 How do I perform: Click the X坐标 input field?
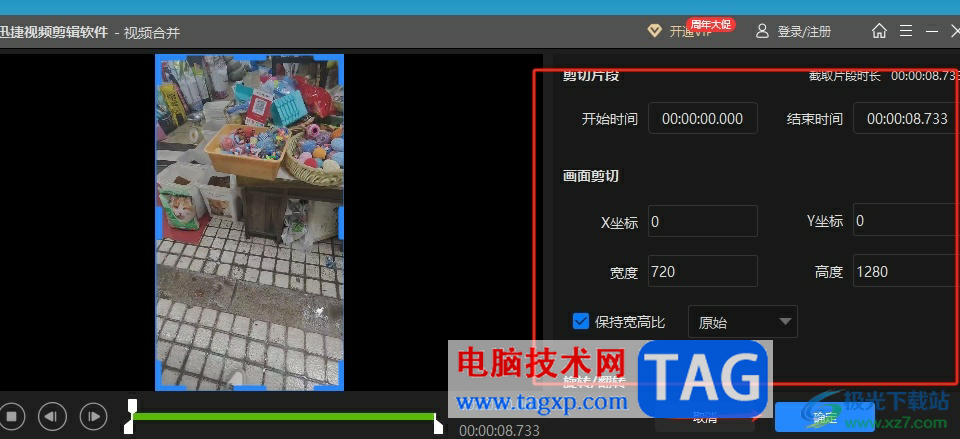(x=702, y=221)
